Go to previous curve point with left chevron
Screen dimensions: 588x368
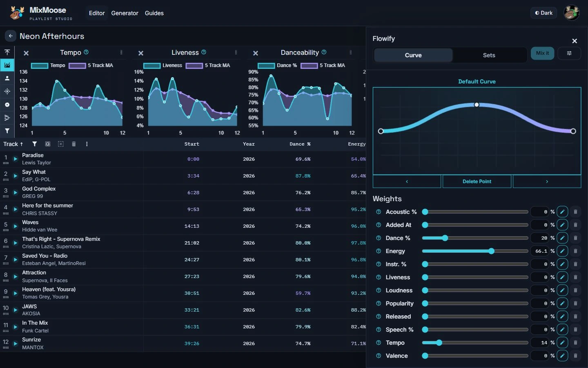click(407, 182)
